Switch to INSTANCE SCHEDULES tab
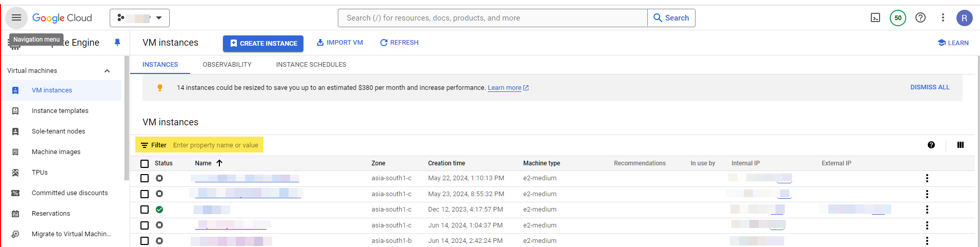The image size is (980, 247). click(311, 65)
